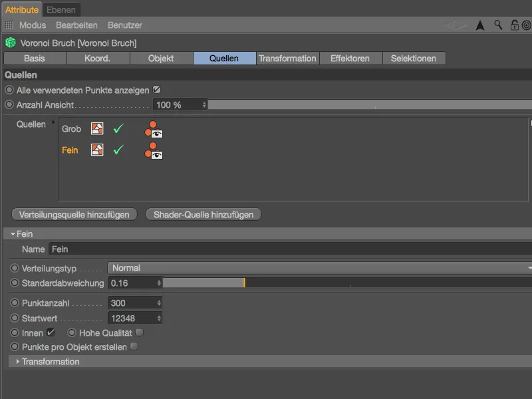Viewport: 532px width, 399px height.
Task: Enable 'Punkte pro Objekt erstellen' checkbox
Action: [x=134, y=346]
